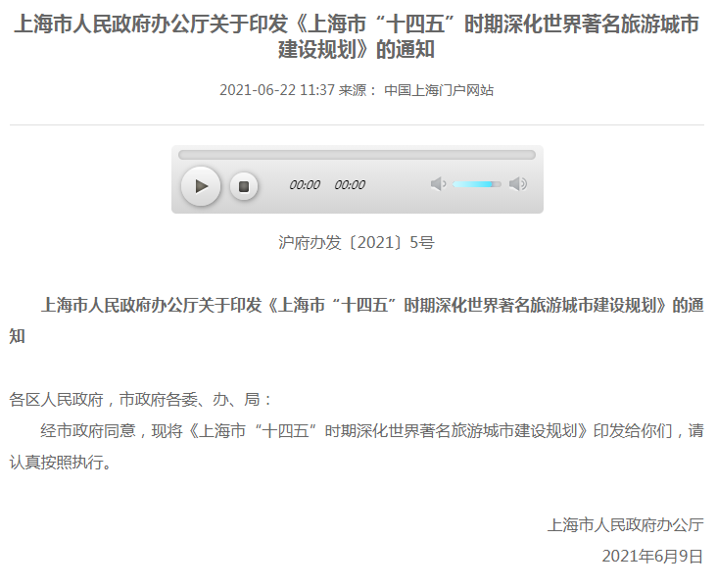Click the publish date 2021-06-22 11:37

pos(277,90)
